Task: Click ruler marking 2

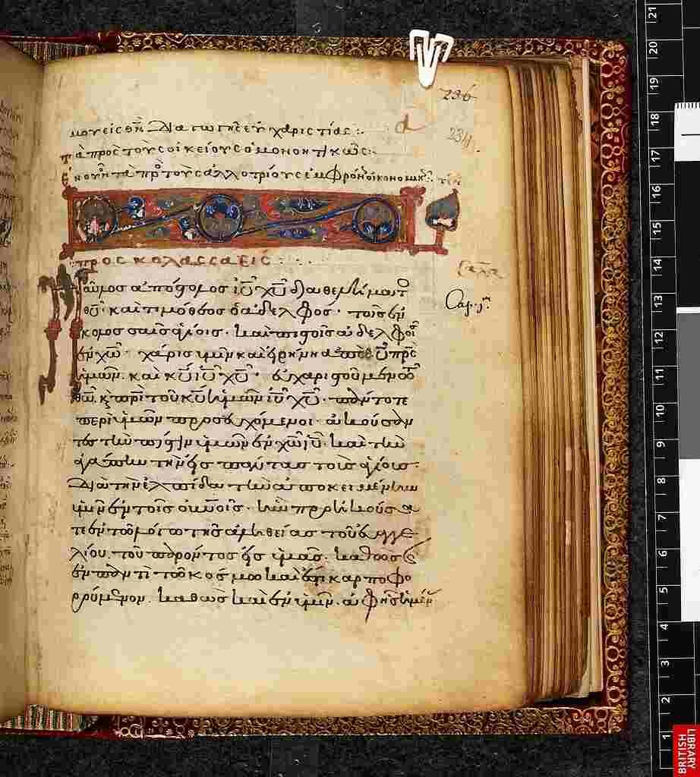Action: (x=666, y=699)
